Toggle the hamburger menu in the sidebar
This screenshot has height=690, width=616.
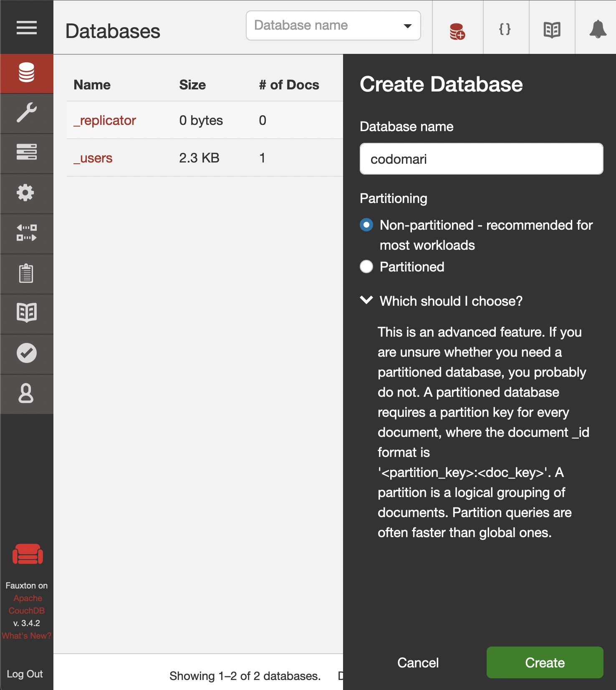tap(27, 28)
